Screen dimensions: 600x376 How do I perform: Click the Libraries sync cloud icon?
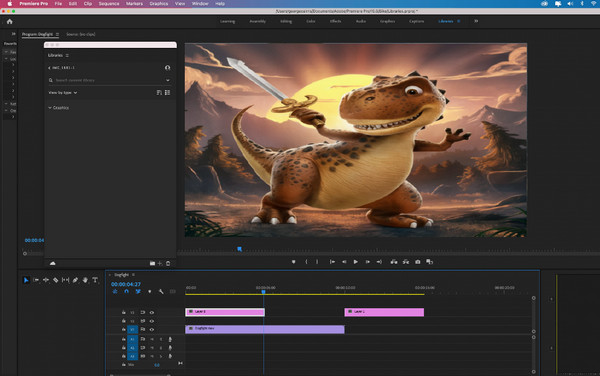(x=53, y=263)
